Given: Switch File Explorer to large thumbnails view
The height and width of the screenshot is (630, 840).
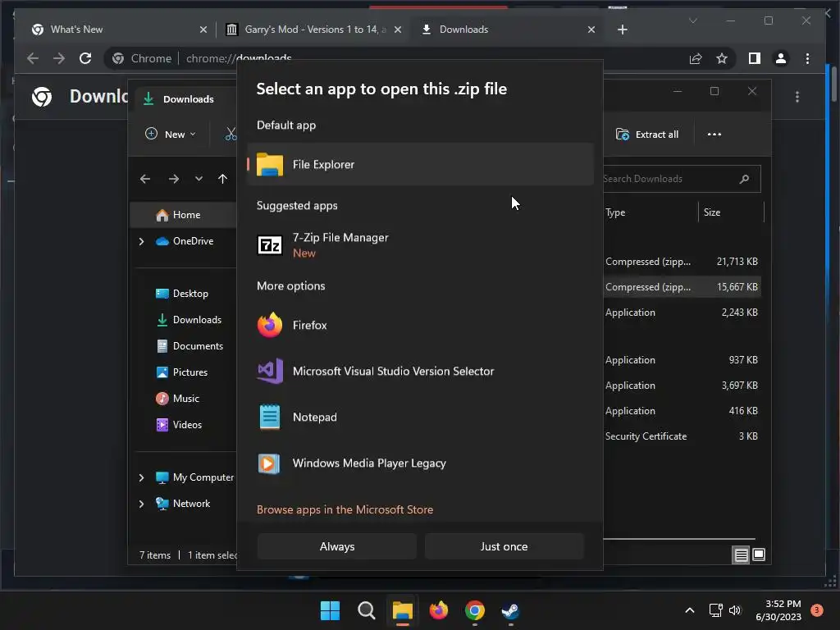Looking at the screenshot, I should [759, 555].
